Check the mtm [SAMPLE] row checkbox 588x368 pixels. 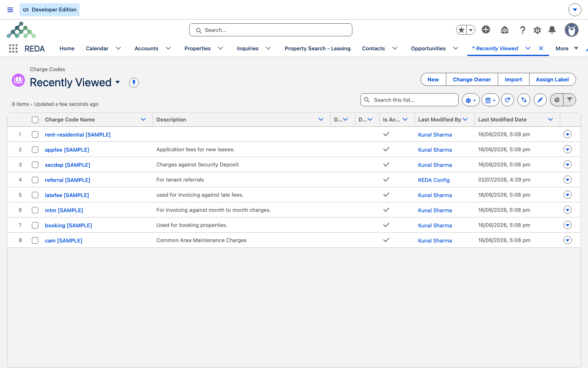(35, 210)
